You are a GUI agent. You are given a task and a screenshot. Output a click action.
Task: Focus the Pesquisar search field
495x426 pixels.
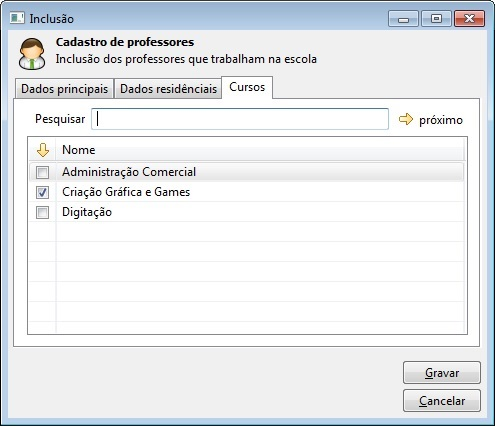coord(240,119)
